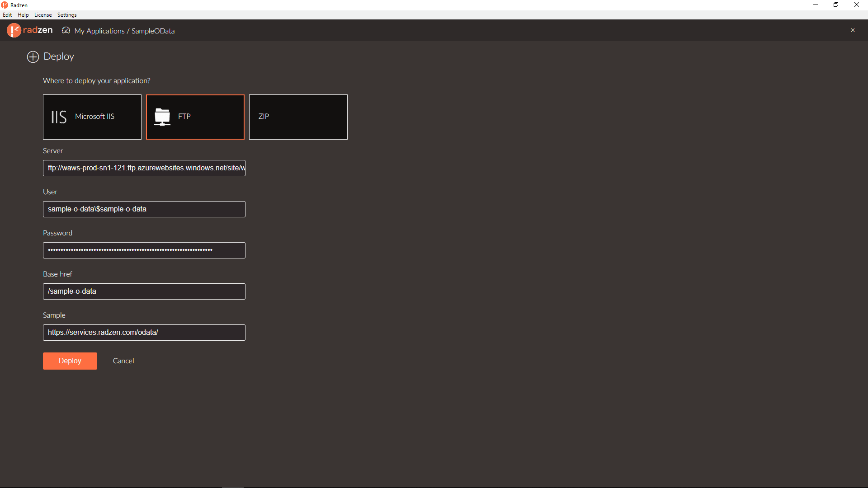Image resolution: width=868 pixels, height=488 pixels.
Task: Click the SampleOData breadcrumb
Action: (153, 31)
